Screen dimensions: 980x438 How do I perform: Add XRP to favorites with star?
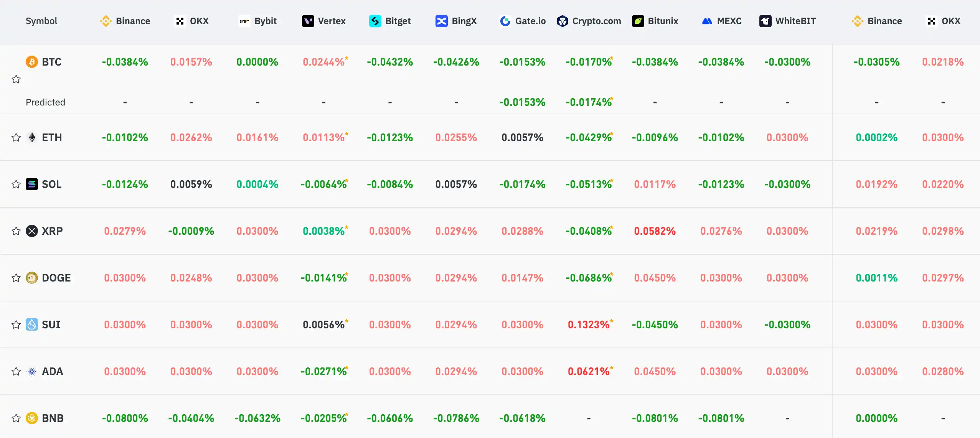point(16,231)
